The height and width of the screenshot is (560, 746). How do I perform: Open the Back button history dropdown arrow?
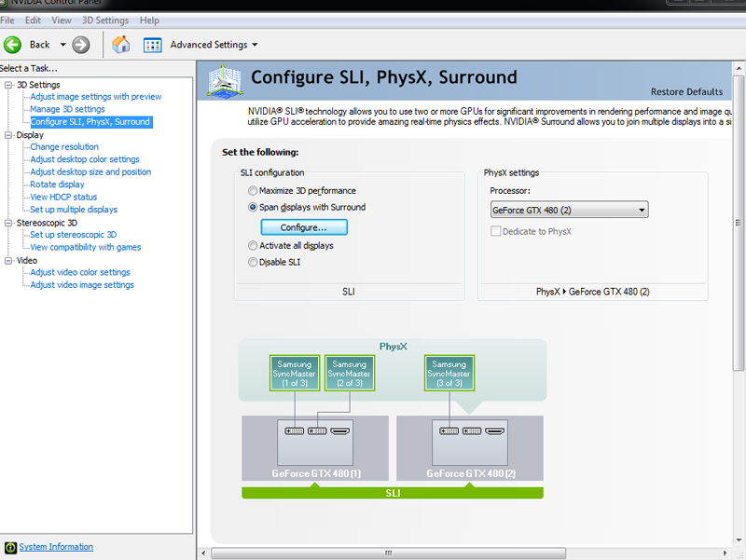(63, 44)
